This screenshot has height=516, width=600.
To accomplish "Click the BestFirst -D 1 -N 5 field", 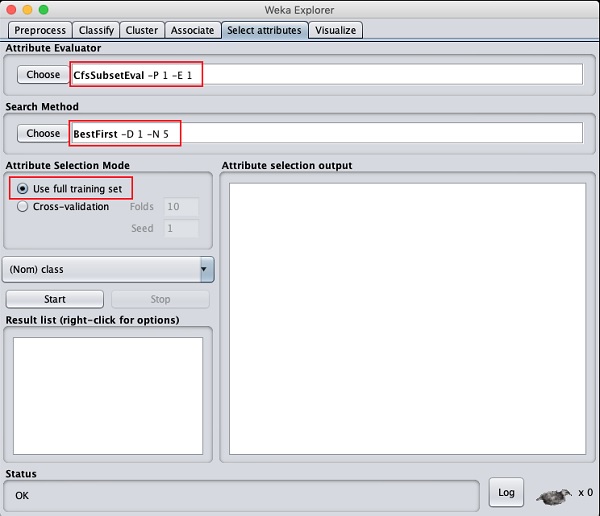I will pos(327,134).
